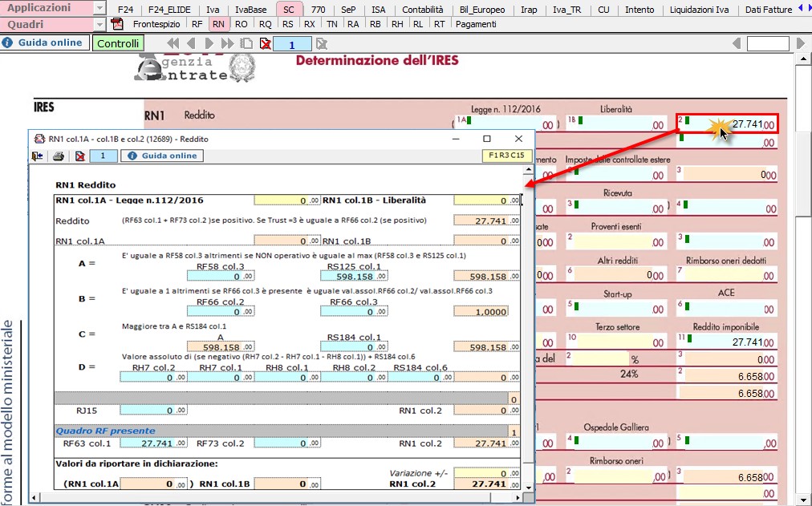This screenshot has height=506, width=812.
Task: Maximize the RN1 Reddito popup window
Action: coord(487,139)
